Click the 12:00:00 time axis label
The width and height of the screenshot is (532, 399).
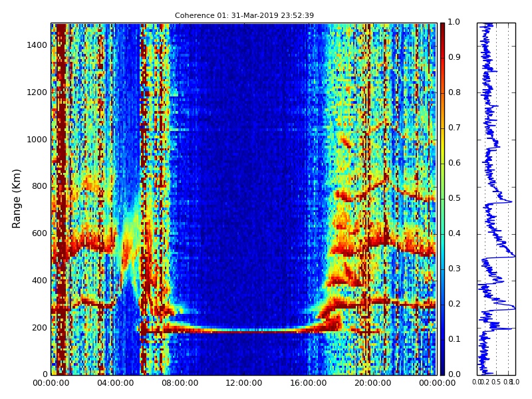tap(244, 383)
